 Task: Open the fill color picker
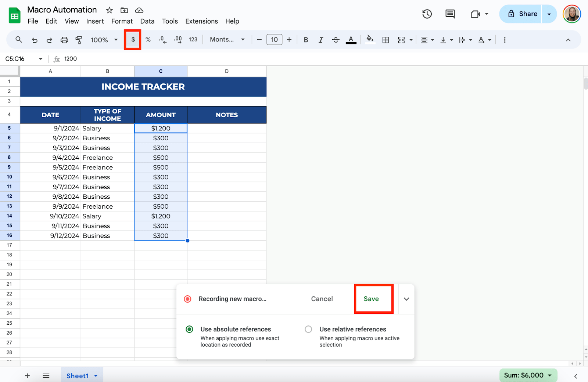(x=370, y=39)
